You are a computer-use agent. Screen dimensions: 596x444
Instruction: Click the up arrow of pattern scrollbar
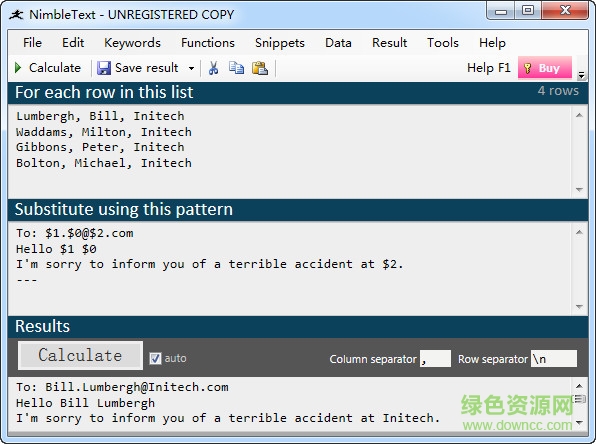[579, 232]
